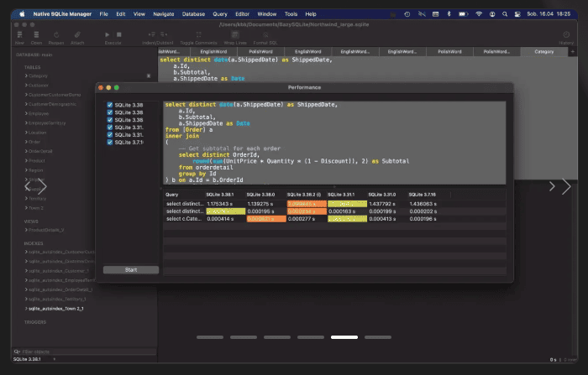Click the Open database toolbar icon
Viewport: 588px width, 375px height.
point(36,35)
